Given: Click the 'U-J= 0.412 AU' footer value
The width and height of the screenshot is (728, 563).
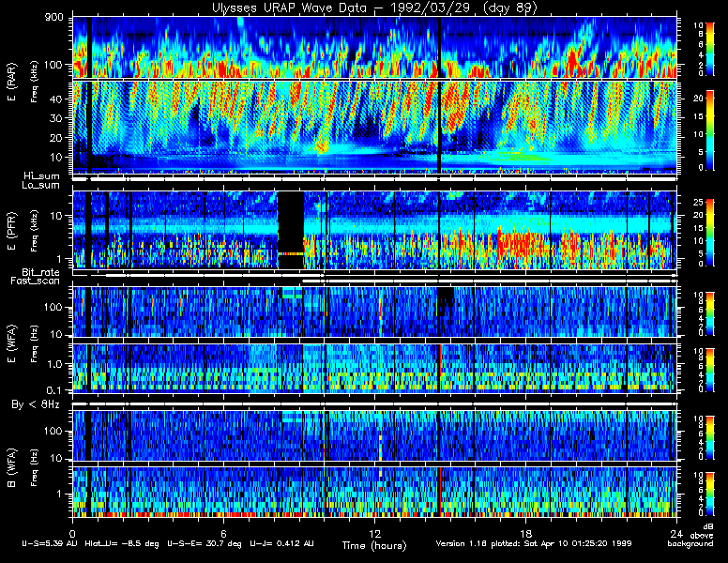Looking at the screenshot, I should [281, 543].
